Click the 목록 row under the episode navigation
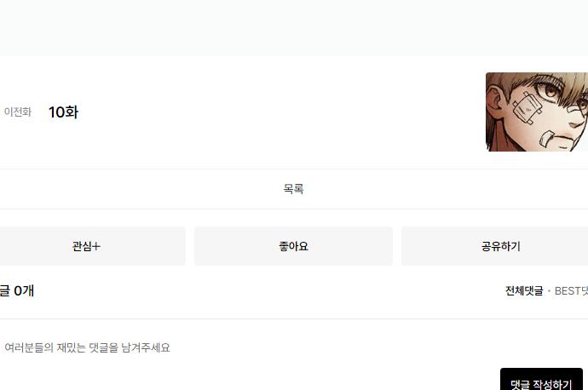The height and width of the screenshot is (390, 588). pyautogui.click(x=293, y=189)
